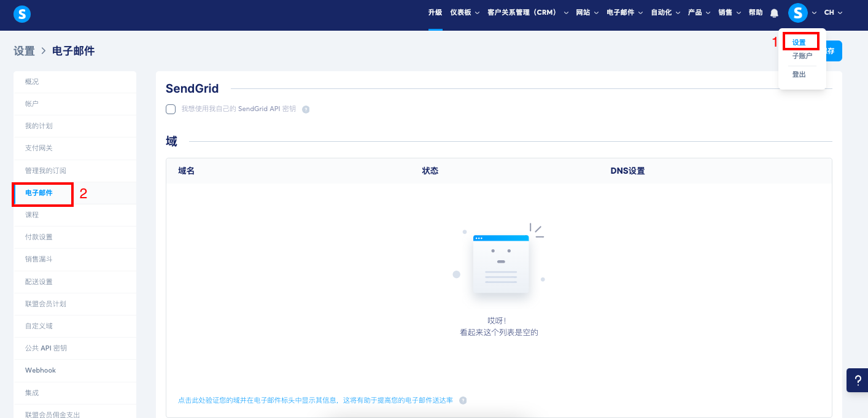The image size is (868, 418).
Task: Open the profile avatar menu
Action: point(798,12)
